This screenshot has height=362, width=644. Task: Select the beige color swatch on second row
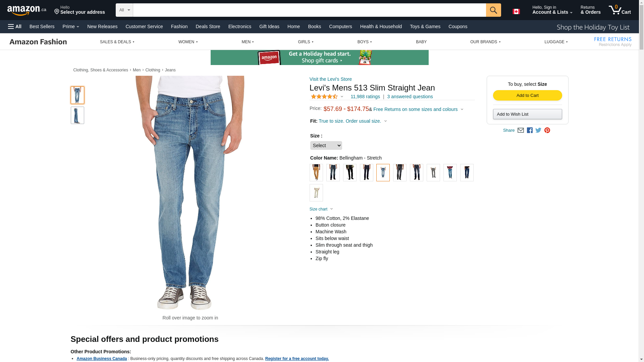click(x=316, y=193)
